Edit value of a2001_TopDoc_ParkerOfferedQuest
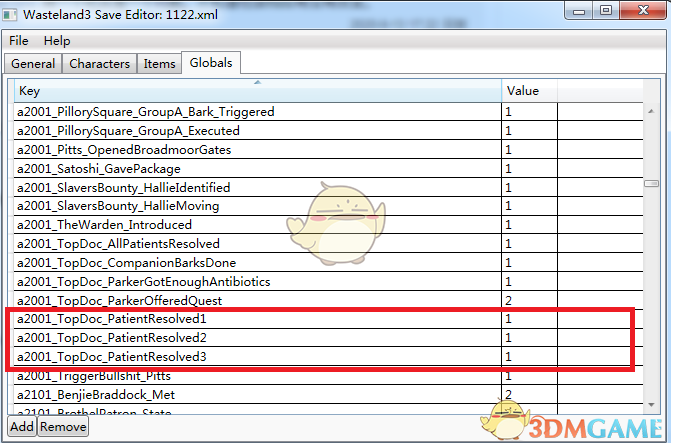The width and height of the screenshot is (673, 447). tap(530, 301)
